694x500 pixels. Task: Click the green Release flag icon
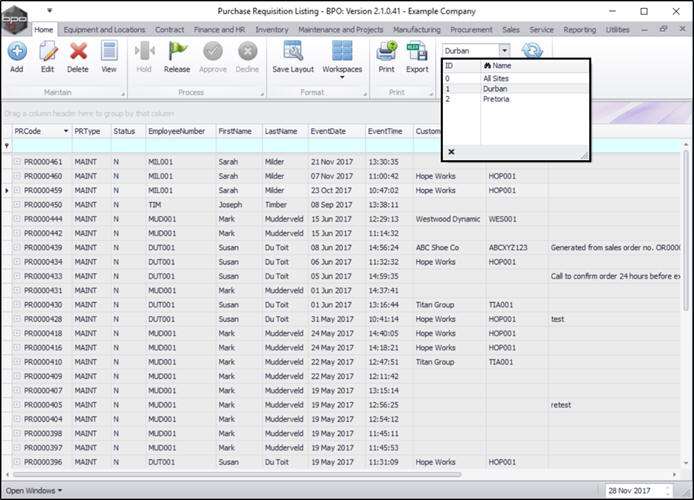click(x=177, y=52)
